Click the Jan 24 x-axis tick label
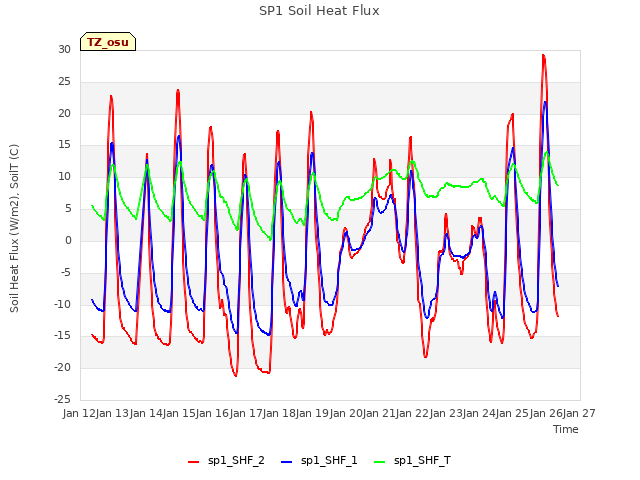The height and width of the screenshot is (480, 640). [480, 413]
